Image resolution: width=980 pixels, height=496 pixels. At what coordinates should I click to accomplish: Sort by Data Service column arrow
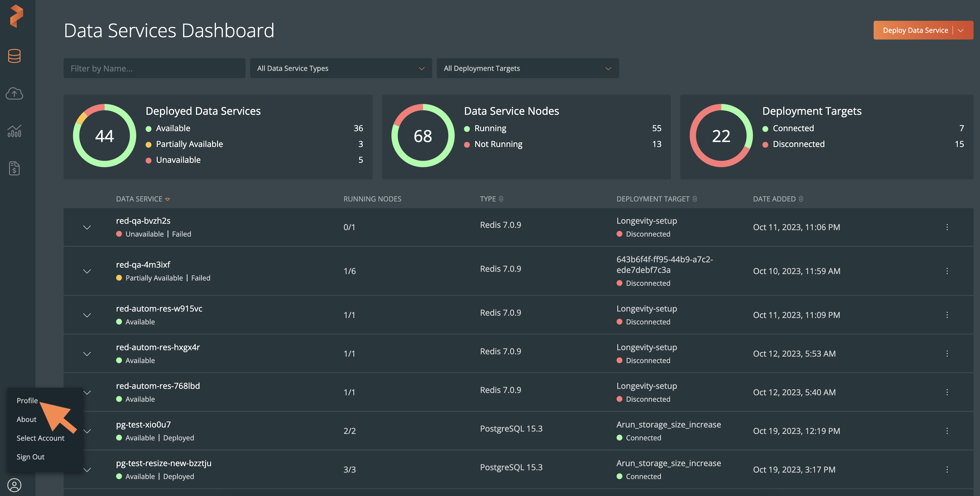[167, 199]
